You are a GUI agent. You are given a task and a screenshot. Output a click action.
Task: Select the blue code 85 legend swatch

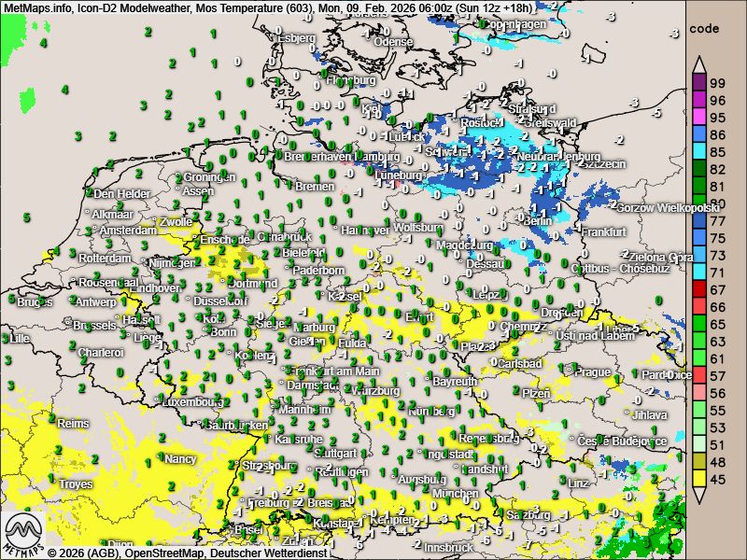pos(698,151)
